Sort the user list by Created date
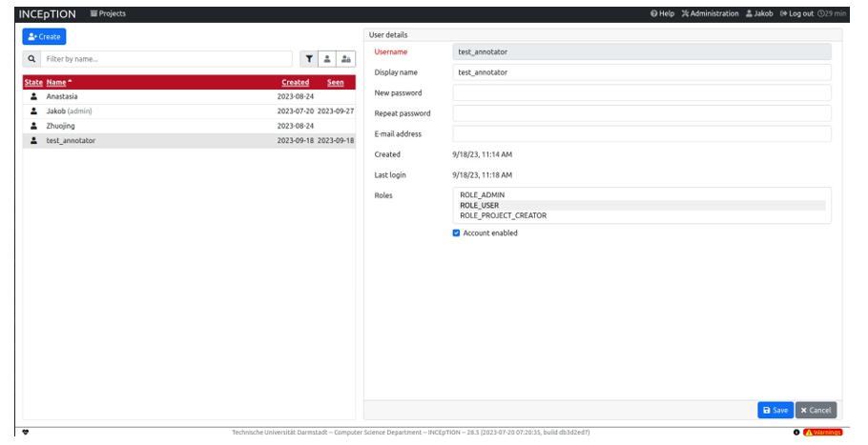The image size is (868, 445). click(295, 82)
